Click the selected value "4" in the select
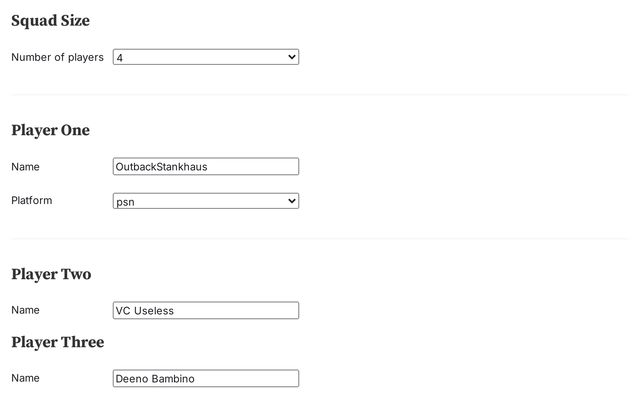This screenshot has width=640, height=400. coord(120,58)
